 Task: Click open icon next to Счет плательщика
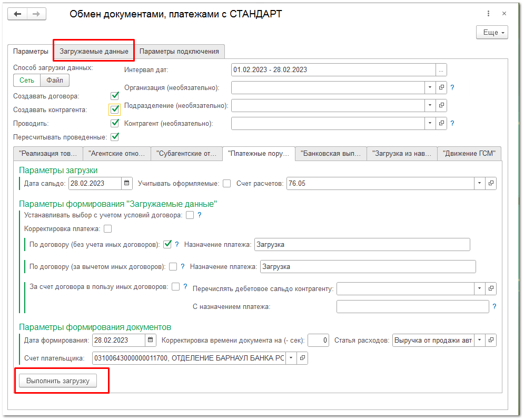302,358
